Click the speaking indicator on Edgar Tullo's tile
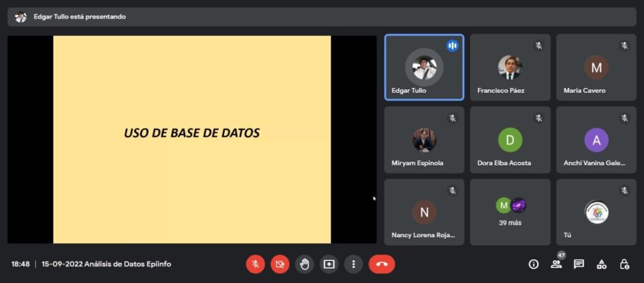The height and width of the screenshot is (283, 644). (452, 45)
